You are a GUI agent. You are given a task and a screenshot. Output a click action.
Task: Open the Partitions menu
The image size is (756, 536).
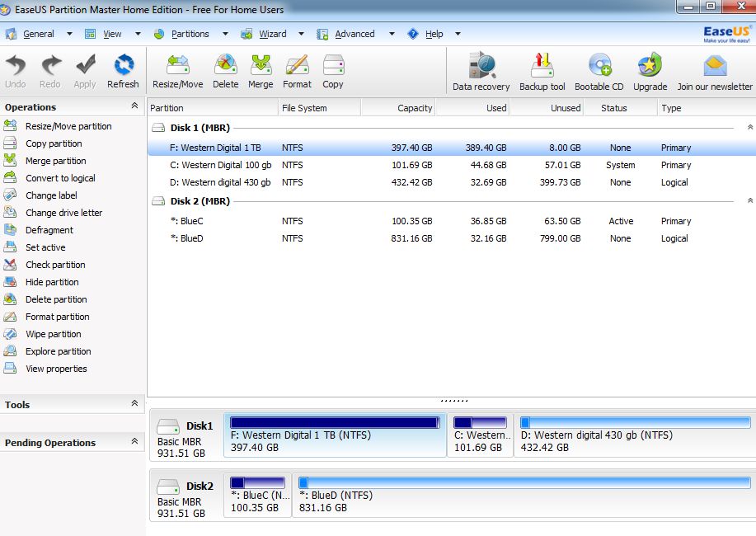click(190, 35)
